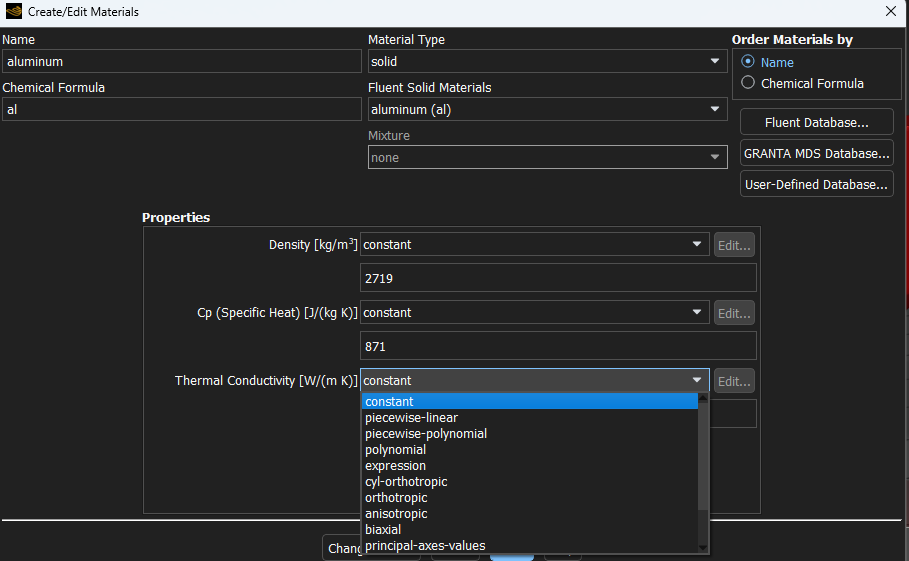
Task: Expand Fluent Solid Materials dropdown
Action: click(547, 110)
